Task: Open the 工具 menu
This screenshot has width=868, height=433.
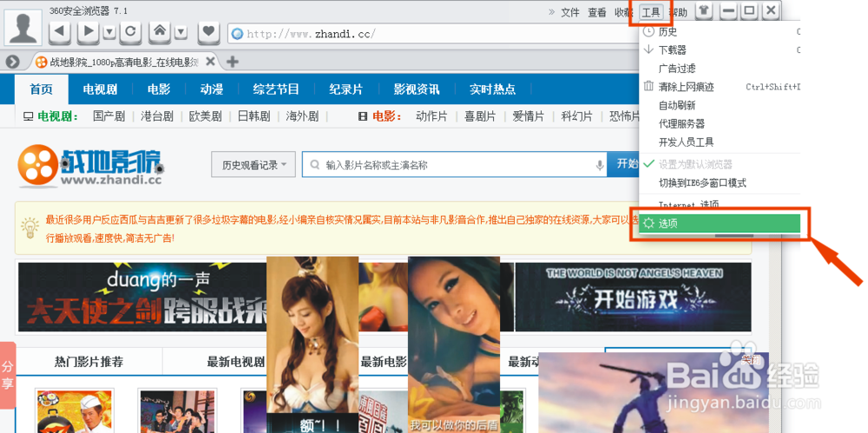Action: [x=651, y=11]
